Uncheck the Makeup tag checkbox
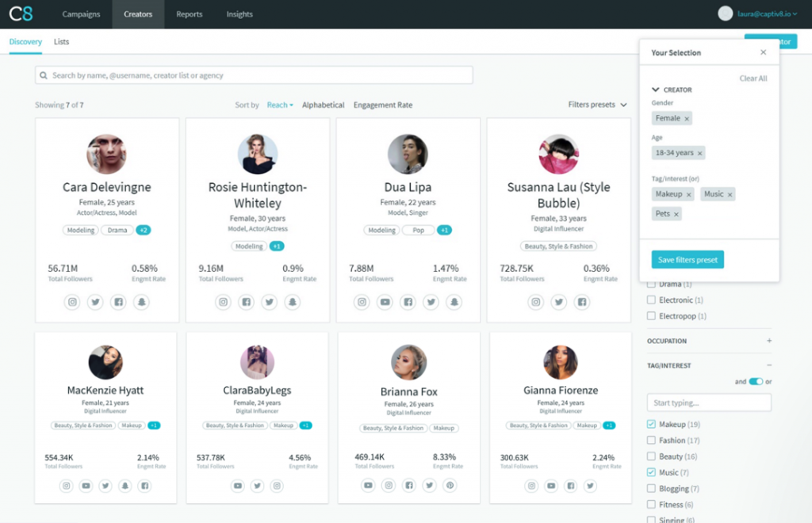 point(652,425)
